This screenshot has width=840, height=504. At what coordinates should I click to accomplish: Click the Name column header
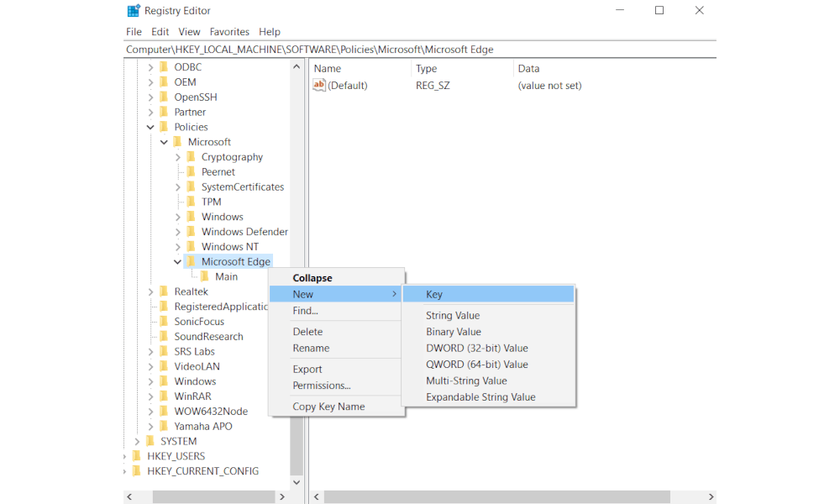click(360, 69)
